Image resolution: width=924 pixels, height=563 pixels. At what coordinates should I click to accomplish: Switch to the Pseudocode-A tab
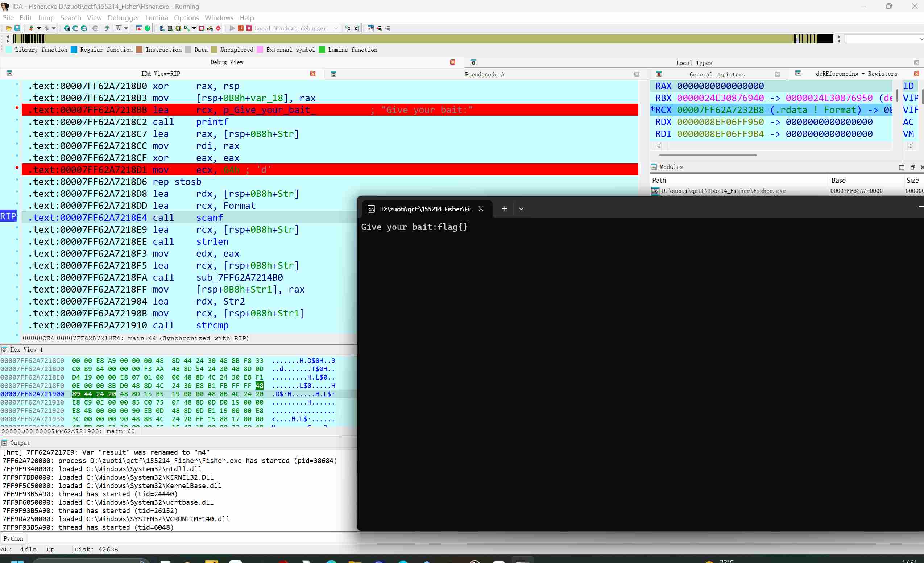point(484,74)
